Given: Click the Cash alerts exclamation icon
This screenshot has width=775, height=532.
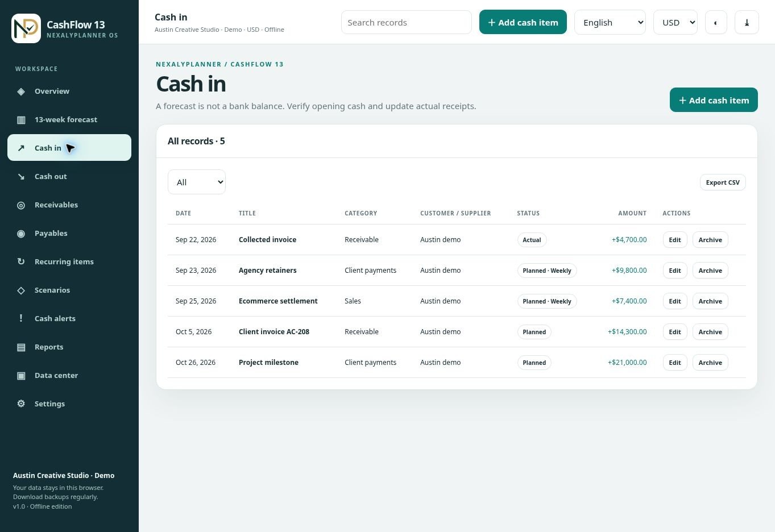Looking at the screenshot, I should [x=21, y=318].
